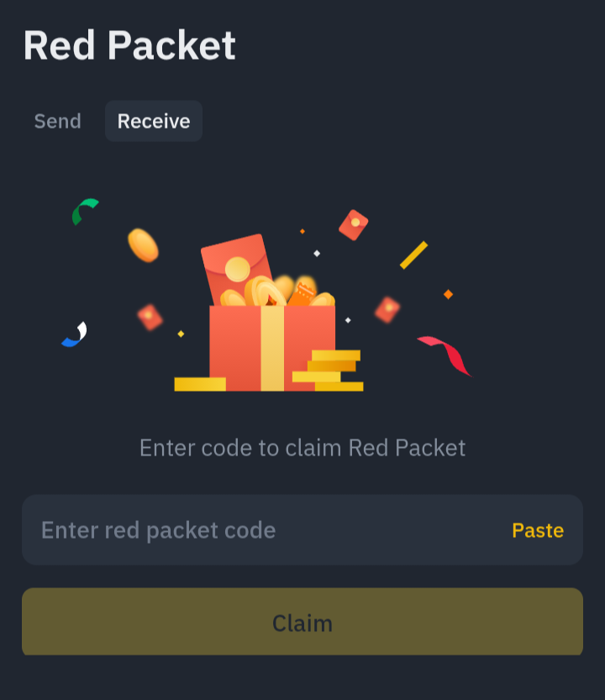The height and width of the screenshot is (700, 605).
Task: Click the blue and white ribbon confetti
Action: pyautogui.click(x=75, y=334)
